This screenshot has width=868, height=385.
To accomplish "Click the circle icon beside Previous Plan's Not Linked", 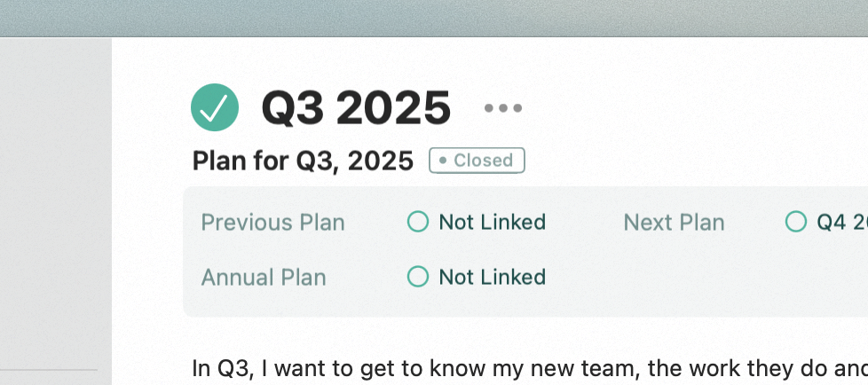I will 418,222.
